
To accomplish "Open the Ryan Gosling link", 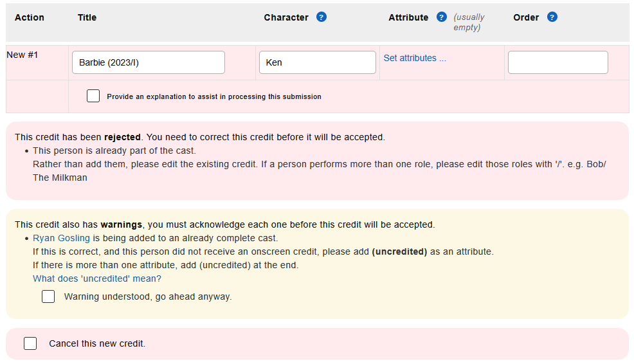I will point(61,238).
